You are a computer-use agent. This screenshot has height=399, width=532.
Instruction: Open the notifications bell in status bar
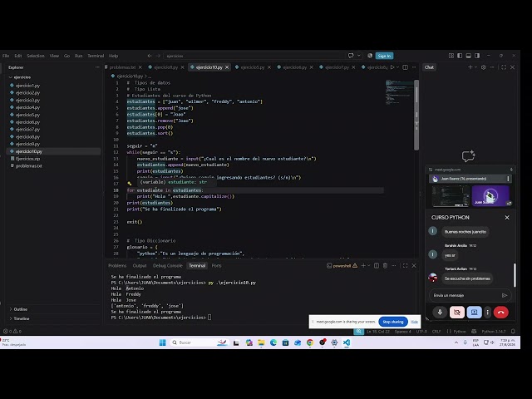513,331
